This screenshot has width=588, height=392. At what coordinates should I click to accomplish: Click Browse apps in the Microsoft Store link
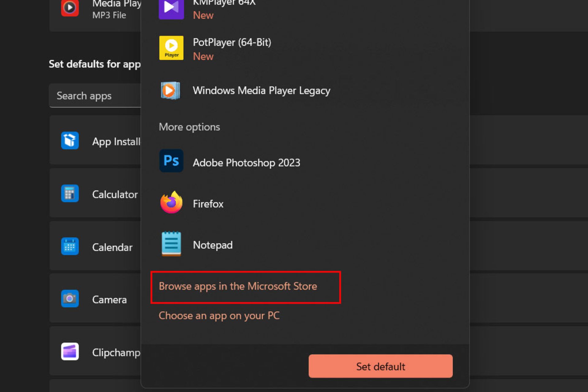[x=238, y=286]
